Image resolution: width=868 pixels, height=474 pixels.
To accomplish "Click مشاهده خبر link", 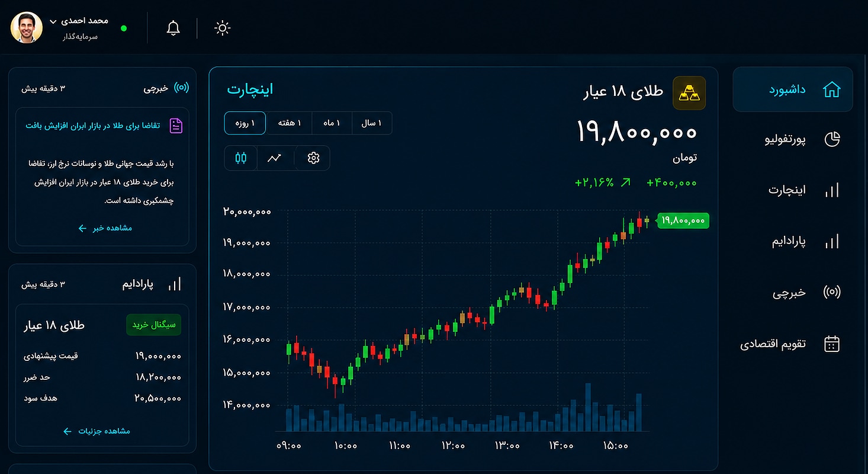I will pos(105,228).
